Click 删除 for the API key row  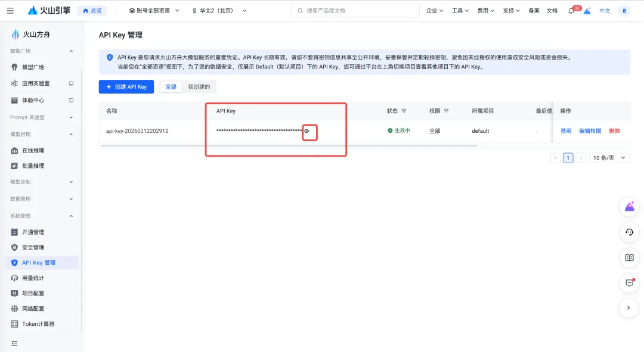(614, 131)
